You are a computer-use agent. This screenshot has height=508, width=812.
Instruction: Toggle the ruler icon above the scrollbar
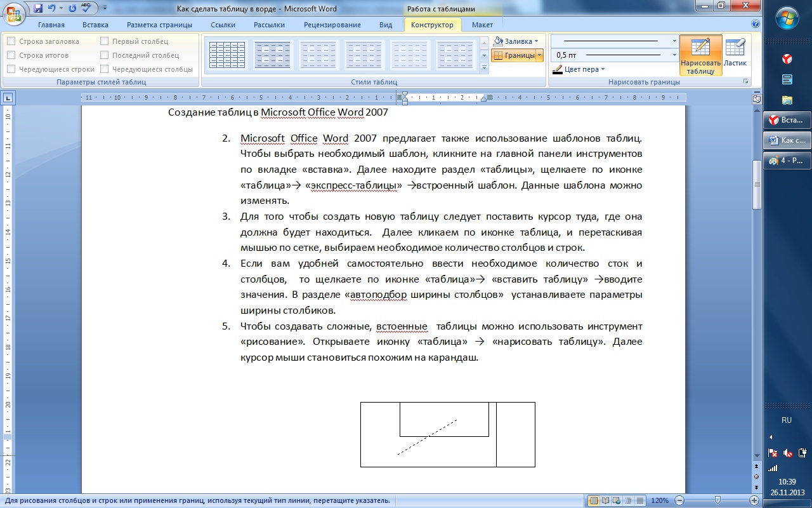click(x=756, y=98)
